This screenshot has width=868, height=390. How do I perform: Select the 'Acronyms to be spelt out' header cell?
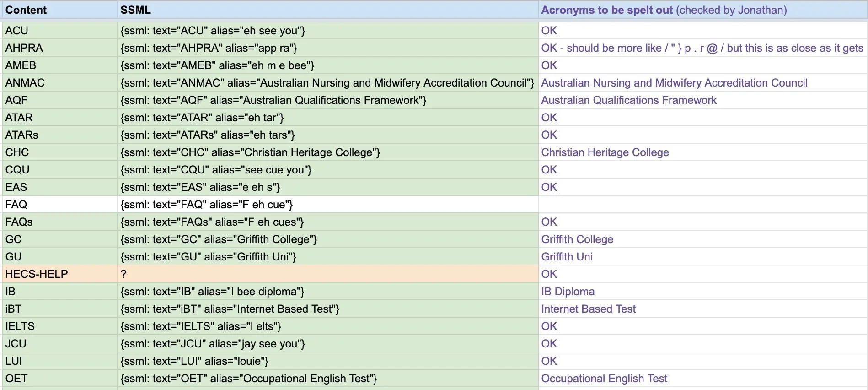(x=702, y=10)
